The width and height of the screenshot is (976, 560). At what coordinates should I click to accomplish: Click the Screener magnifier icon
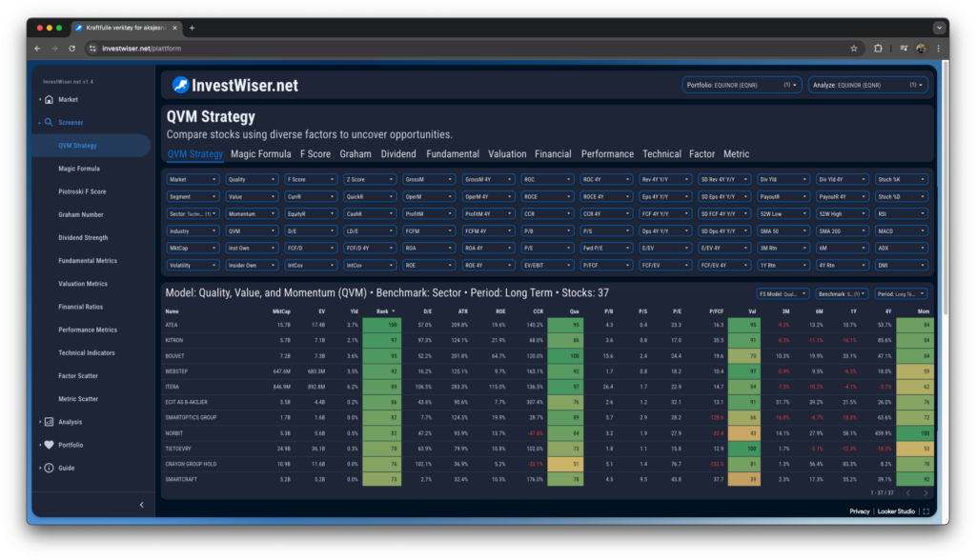(49, 123)
